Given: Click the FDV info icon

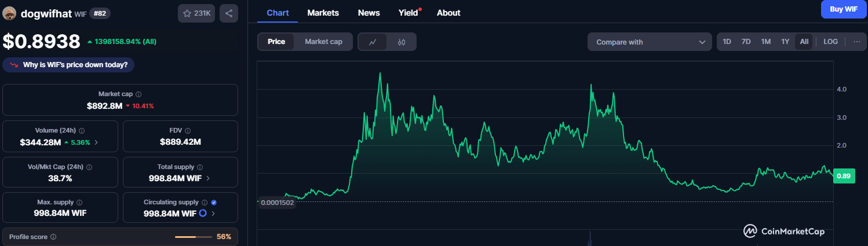Looking at the screenshot, I should pos(188,131).
